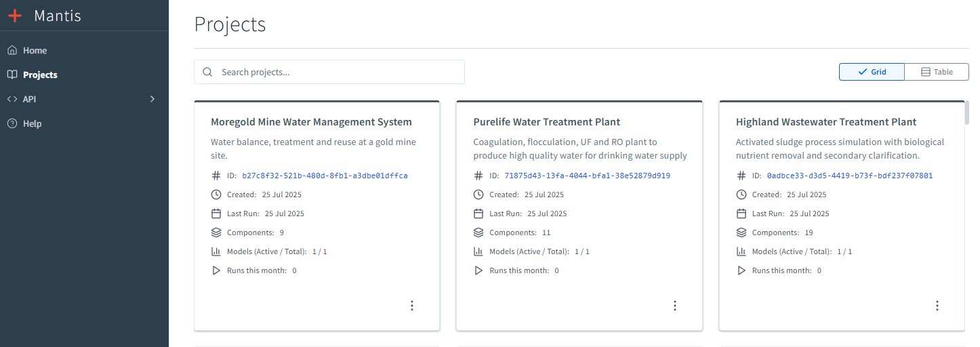This screenshot has width=980, height=347.
Task: Click the calendar icon on Purelife card
Action: coord(478,213)
